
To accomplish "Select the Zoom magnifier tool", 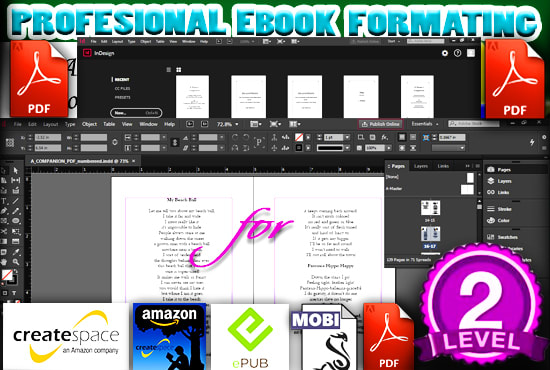I will pos(15,262).
